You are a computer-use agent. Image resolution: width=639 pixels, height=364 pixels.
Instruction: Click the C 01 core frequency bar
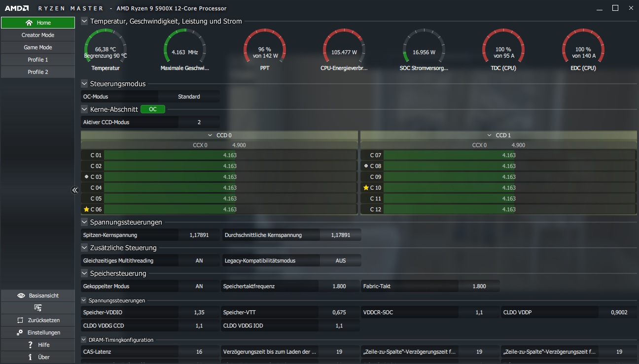click(x=230, y=155)
